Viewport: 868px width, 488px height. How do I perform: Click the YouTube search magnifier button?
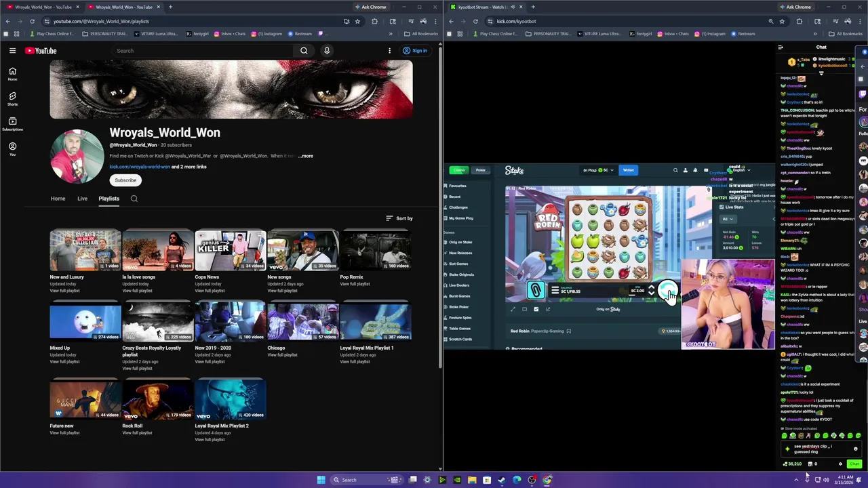(x=304, y=51)
